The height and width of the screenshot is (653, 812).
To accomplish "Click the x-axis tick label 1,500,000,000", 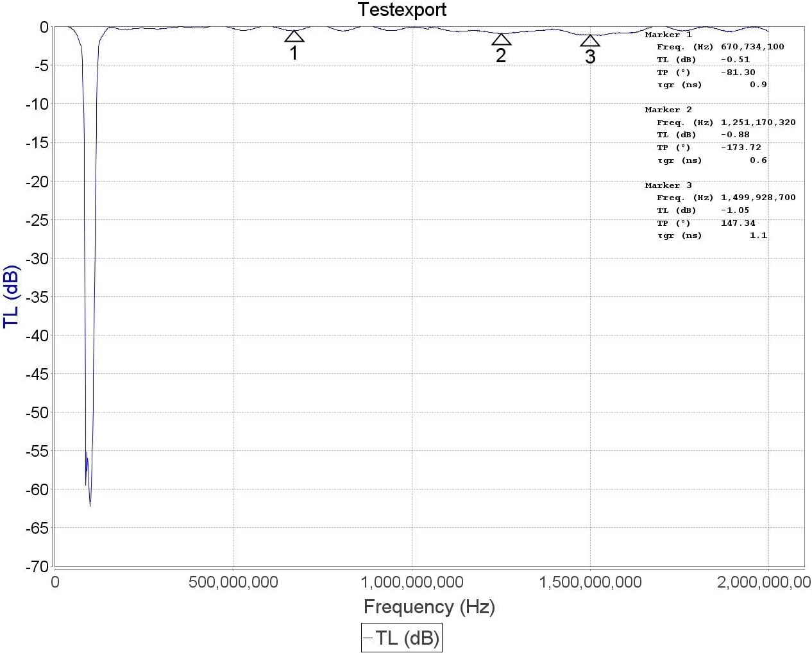I will [x=590, y=582].
